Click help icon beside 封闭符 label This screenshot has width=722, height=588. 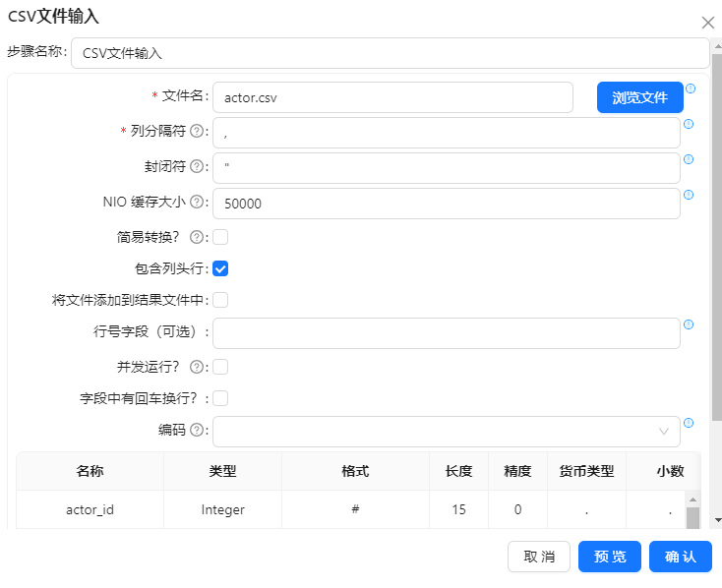pyautogui.click(x=197, y=166)
